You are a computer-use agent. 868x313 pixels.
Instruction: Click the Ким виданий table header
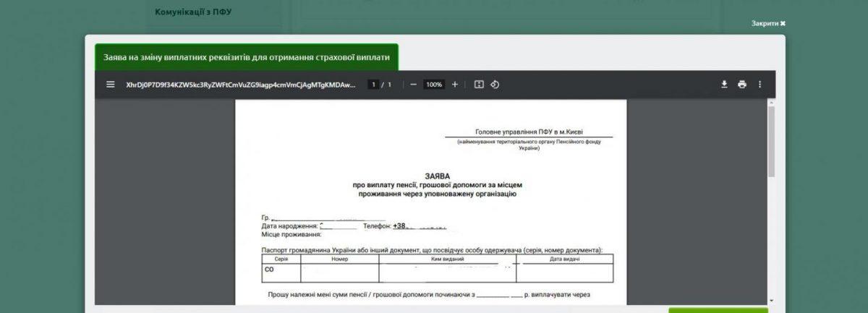[447, 259]
